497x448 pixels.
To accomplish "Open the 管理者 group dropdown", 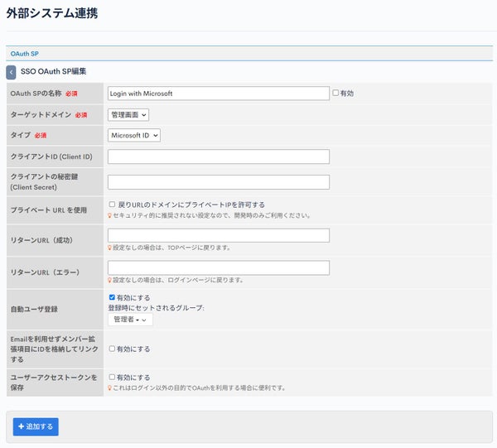I will [x=130, y=320].
